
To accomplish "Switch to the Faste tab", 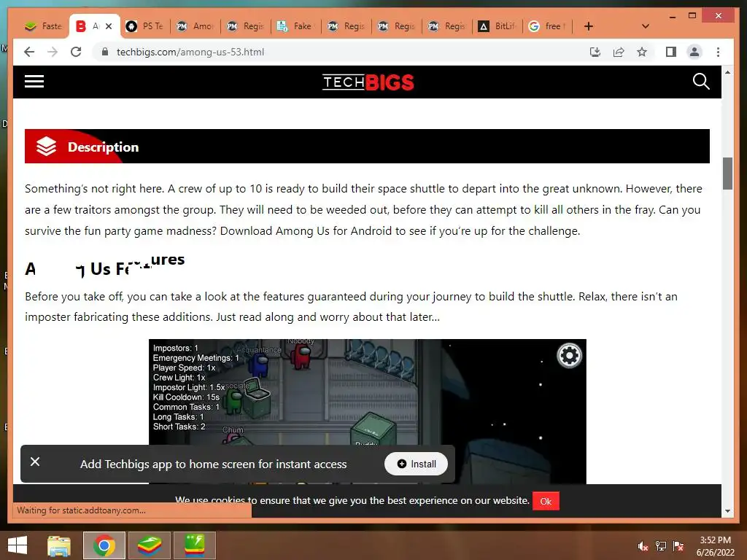I will (x=43, y=26).
